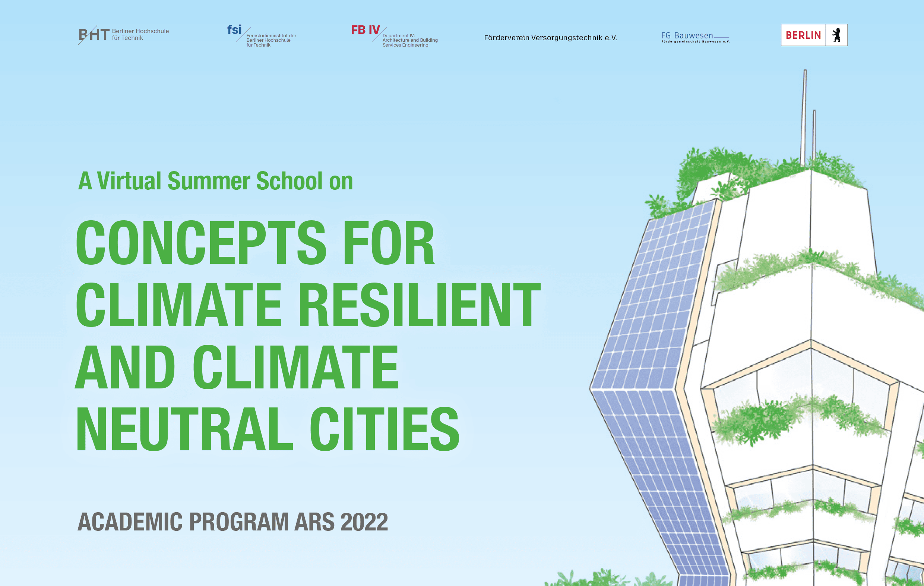Click the 'AND CLIMATE' headline line
Image resolution: width=924 pixels, height=586 pixels.
pos(237,367)
